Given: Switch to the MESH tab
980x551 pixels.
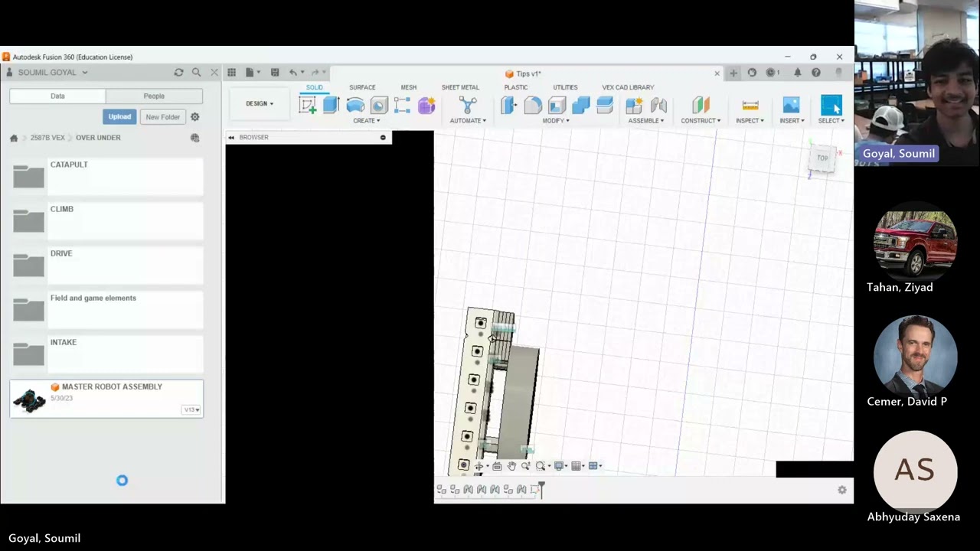Looking at the screenshot, I should pos(409,87).
